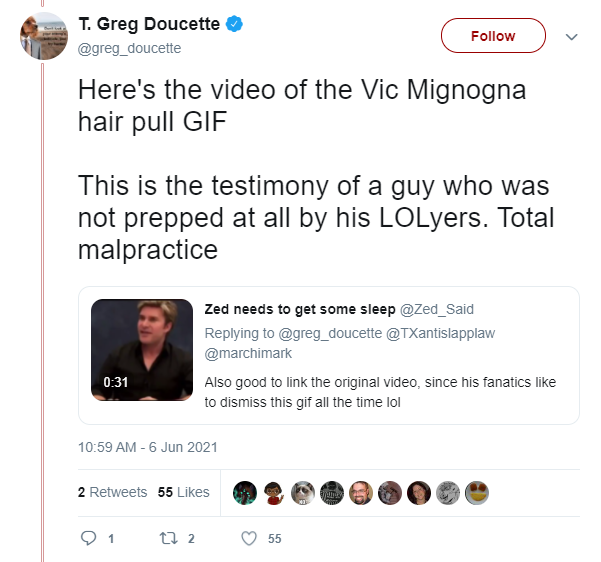Viewport: 601px width, 562px height.
Task: Follow T. Greg Doucette
Action: click(x=493, y=36)
